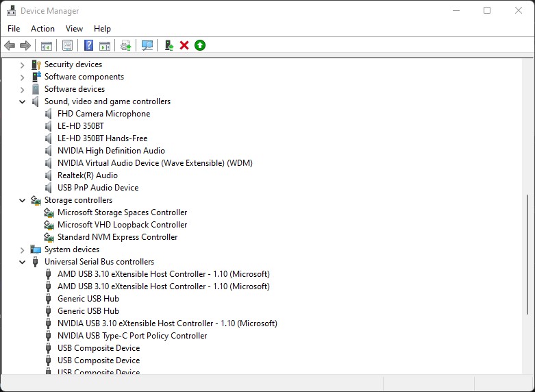The image size is (535, 392).
Task: Select FHD Camera Microphone entry
Action: point(103,114)
